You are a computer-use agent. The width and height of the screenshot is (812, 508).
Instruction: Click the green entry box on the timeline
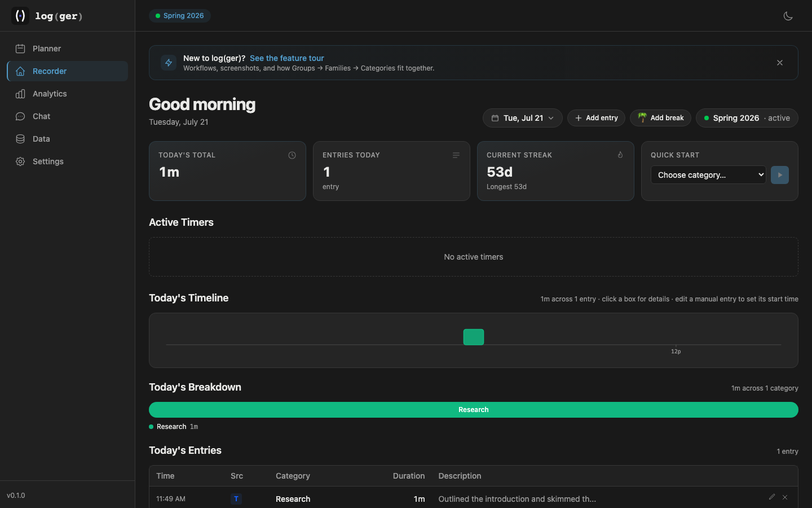[474, 337]
